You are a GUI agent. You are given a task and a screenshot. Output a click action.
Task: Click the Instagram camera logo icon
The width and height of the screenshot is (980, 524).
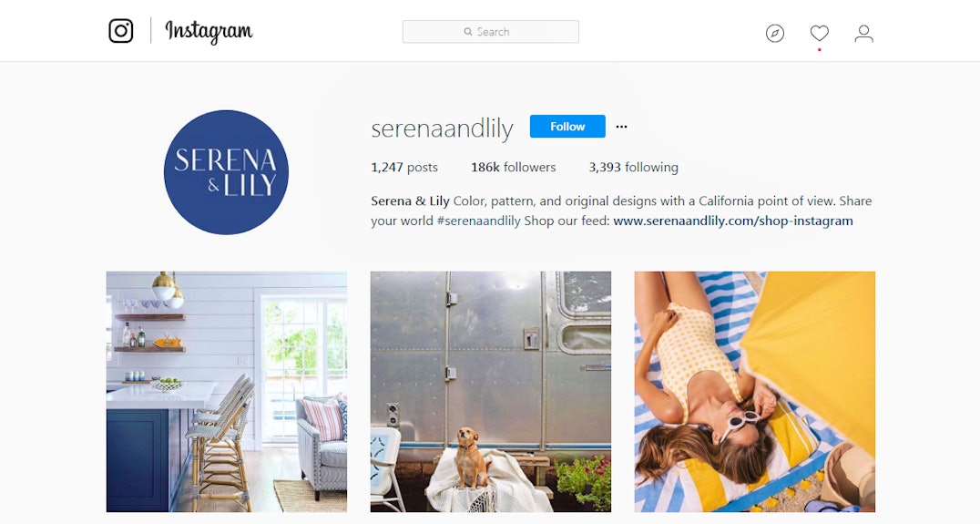pyautogui.click(x=120, y=31)
